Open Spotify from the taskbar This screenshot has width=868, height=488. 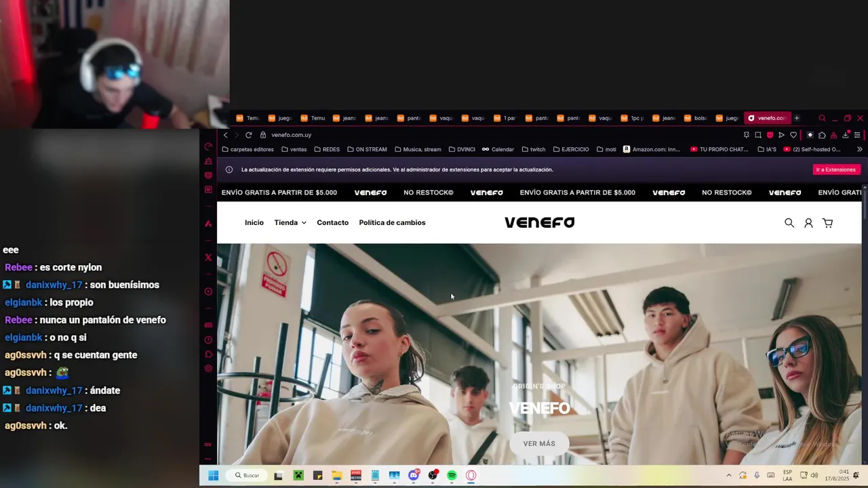pos(452,475)
